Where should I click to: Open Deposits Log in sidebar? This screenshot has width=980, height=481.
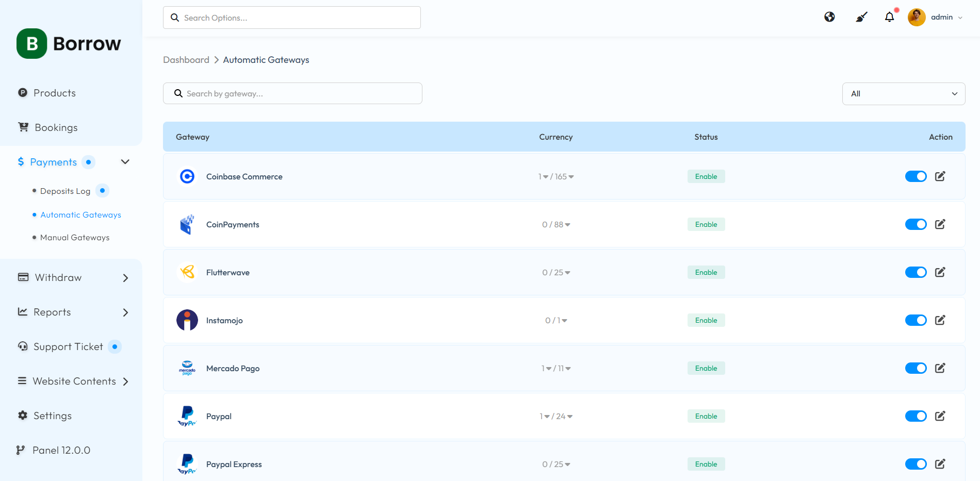point(65,191)
